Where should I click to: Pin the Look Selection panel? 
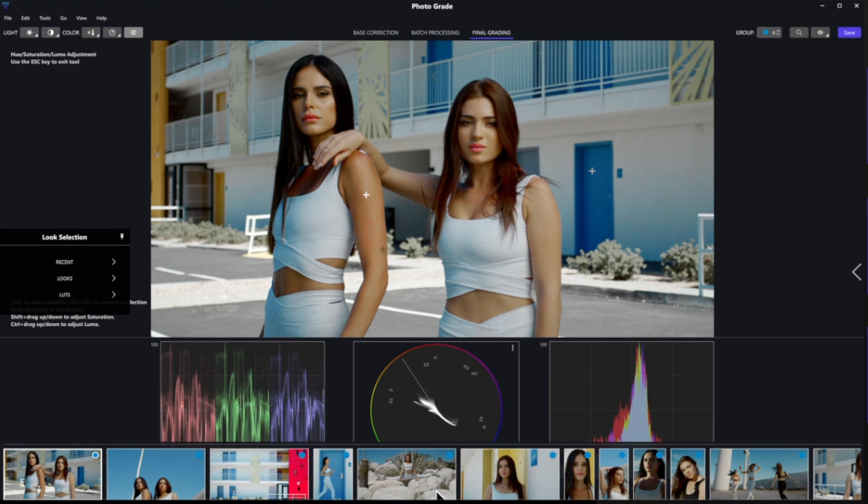pyautogui.click(x=122, y=236)
